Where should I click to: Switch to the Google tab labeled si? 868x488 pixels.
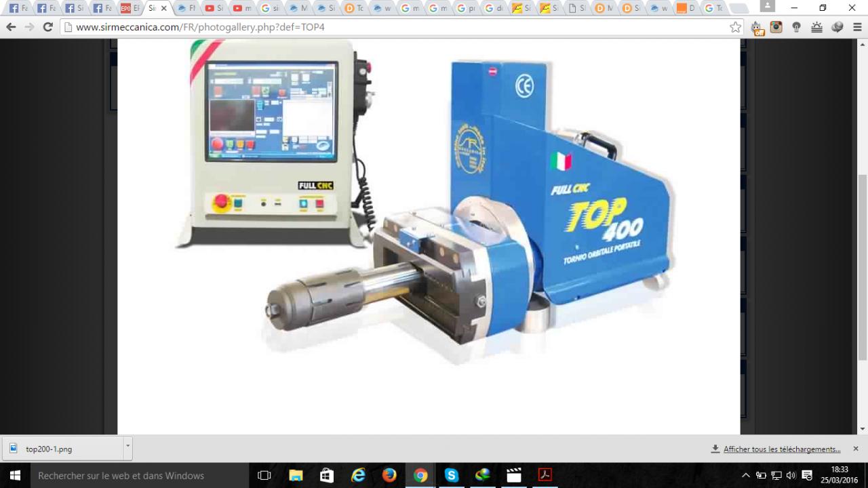(x=269, y=9)
